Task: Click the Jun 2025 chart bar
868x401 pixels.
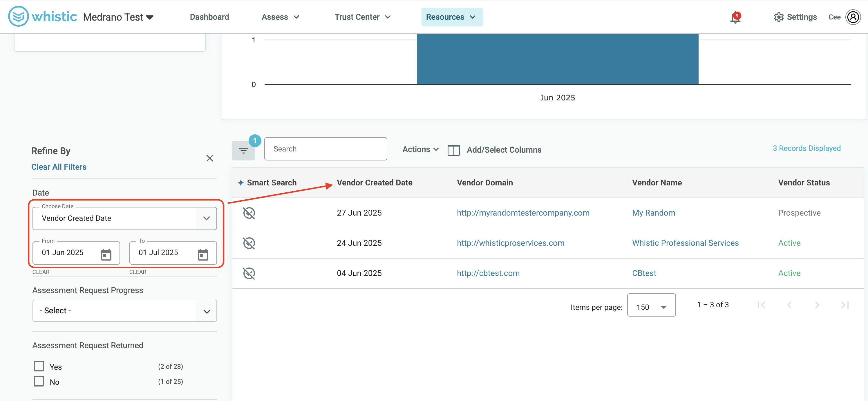Action: (557, 59)
